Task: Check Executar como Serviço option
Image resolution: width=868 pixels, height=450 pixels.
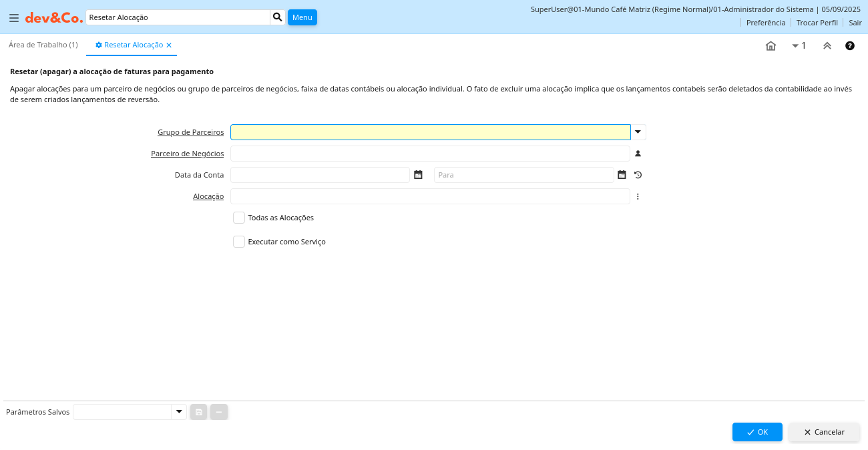Action: (x=239, y=242)
